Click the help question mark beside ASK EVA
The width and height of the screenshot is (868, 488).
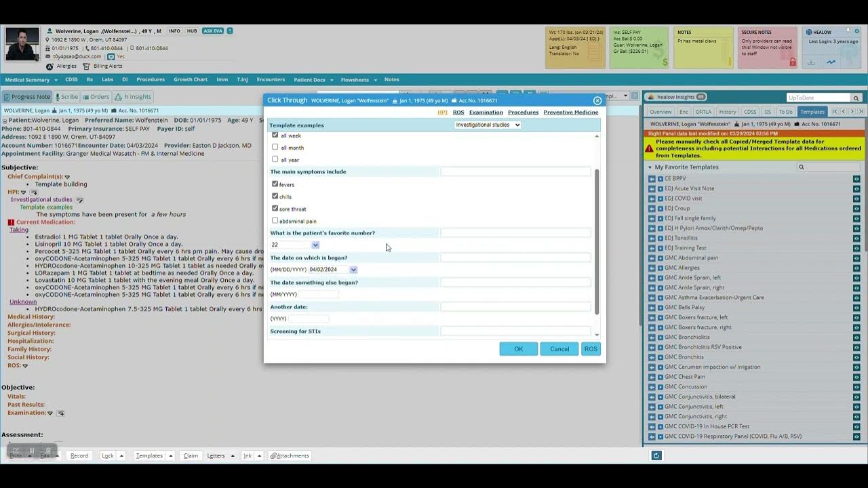point(230,31)
